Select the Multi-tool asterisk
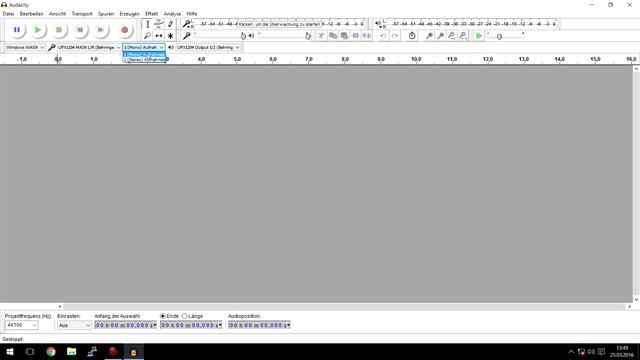This screenshot has height=360, width=640. pyautogui.click(x=171, y=36)
